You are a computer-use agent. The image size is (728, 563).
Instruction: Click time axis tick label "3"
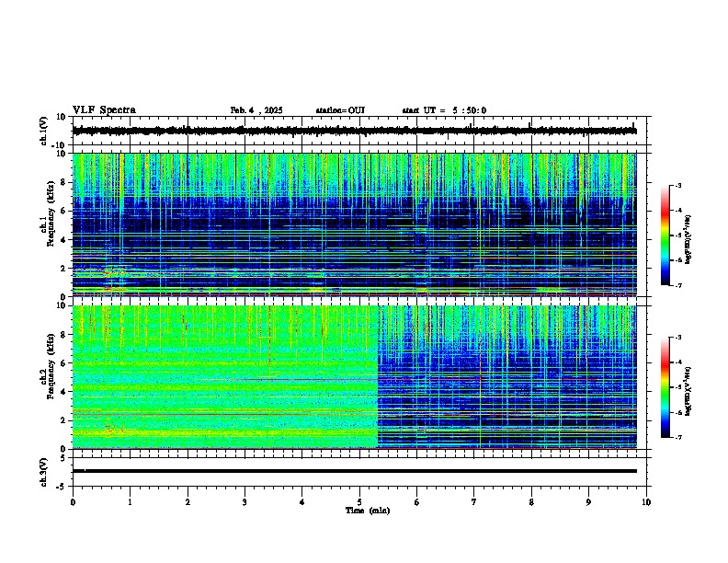245,502
